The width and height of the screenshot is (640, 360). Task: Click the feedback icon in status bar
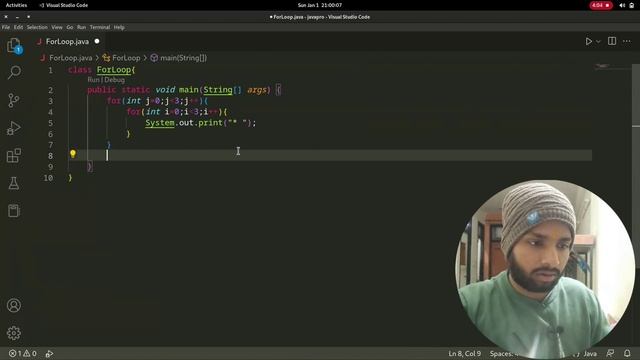tap(610, 353)
